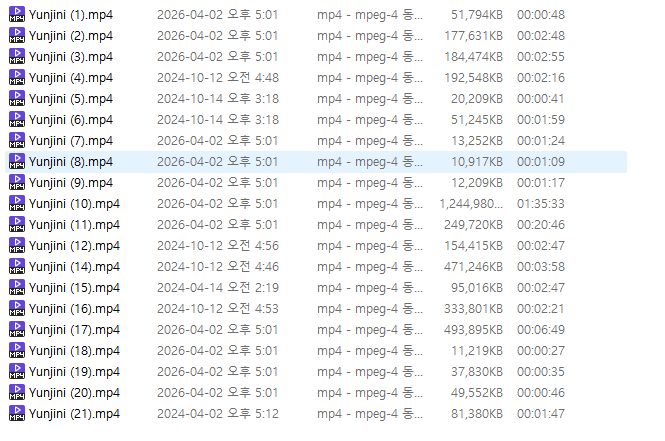Select the 00:00:27 duration of Yunjini (18).mp4
This screenshot has height=441, width=665.
(x=541, y=350)
